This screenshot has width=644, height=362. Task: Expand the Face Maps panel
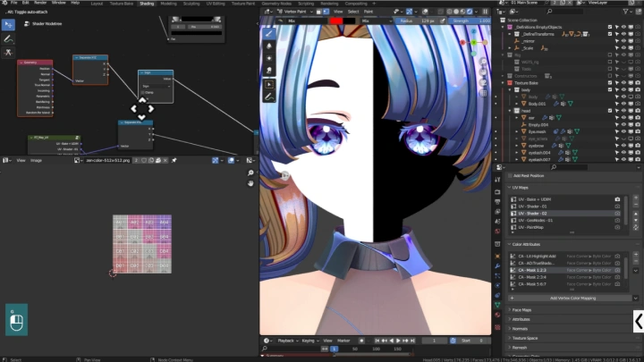pyautogui.click(x=521, y=310)
